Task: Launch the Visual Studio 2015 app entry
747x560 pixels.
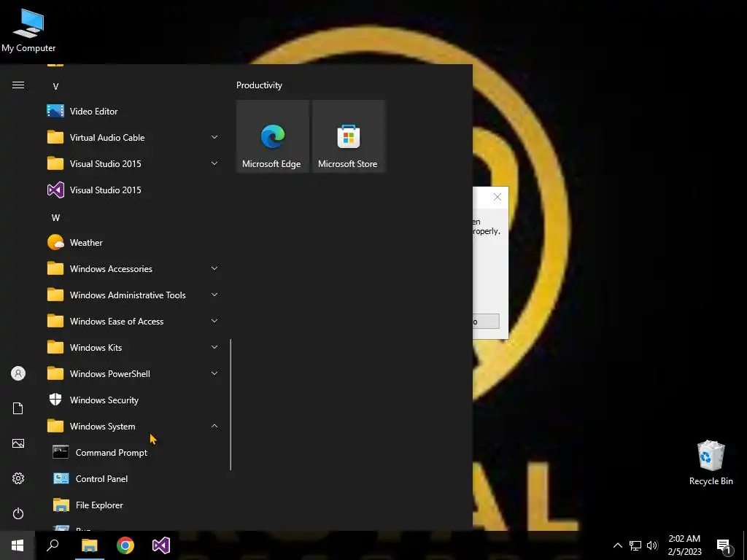Action: point(133,190)
